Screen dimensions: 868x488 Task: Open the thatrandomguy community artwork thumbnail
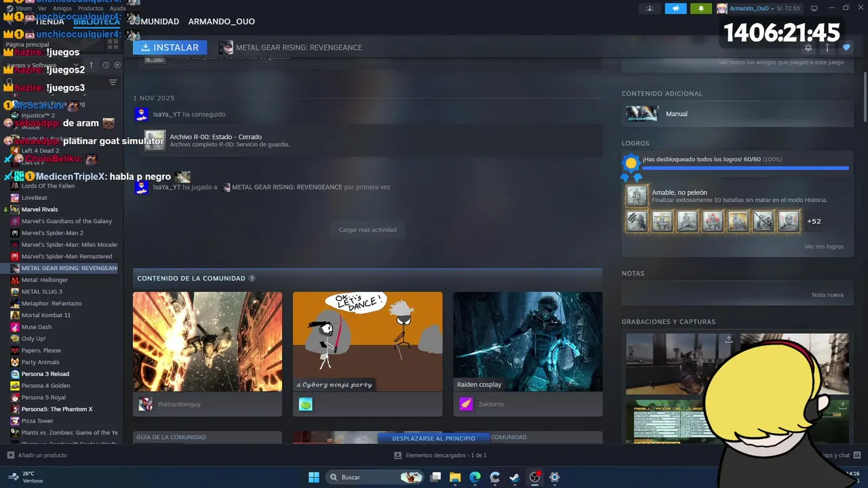pos(208,342)
